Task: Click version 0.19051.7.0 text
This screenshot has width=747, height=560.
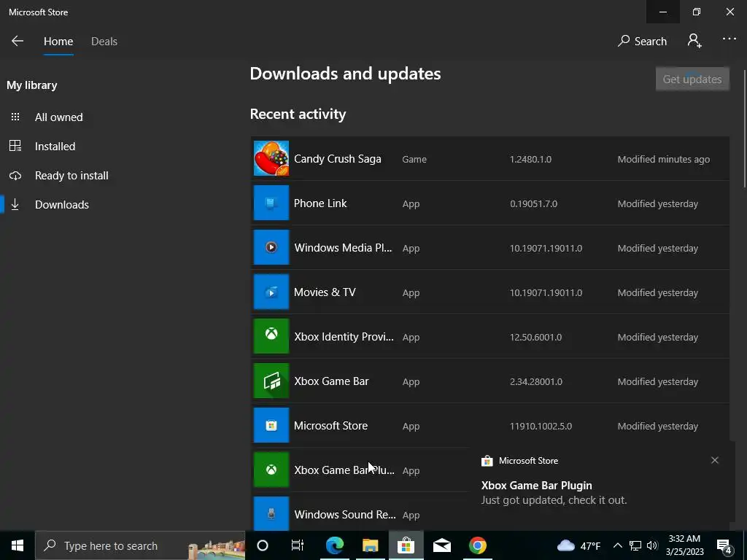Action: (x=533, y=204)
